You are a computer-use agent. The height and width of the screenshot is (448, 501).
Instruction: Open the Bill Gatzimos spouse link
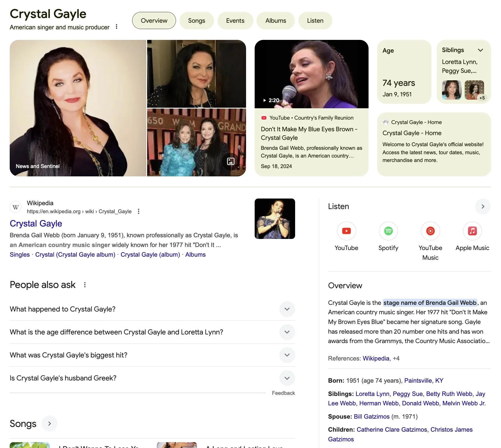[372, 416]
